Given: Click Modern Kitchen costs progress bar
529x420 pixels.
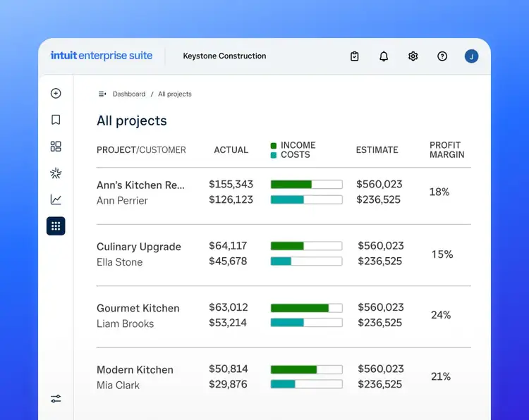Looking at the screenshot, I should coord(306,384).
